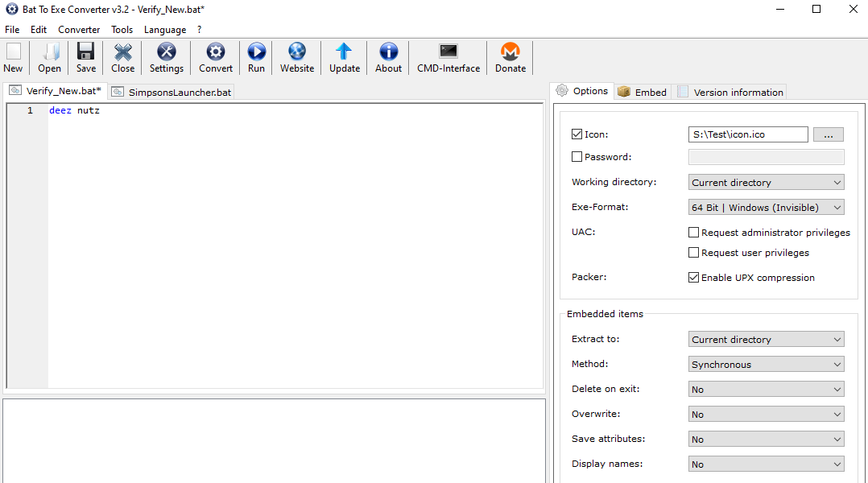This screenshot has width=868, height=483.
Task: Browse for icon file with ... button
Action: coord(828,134)
